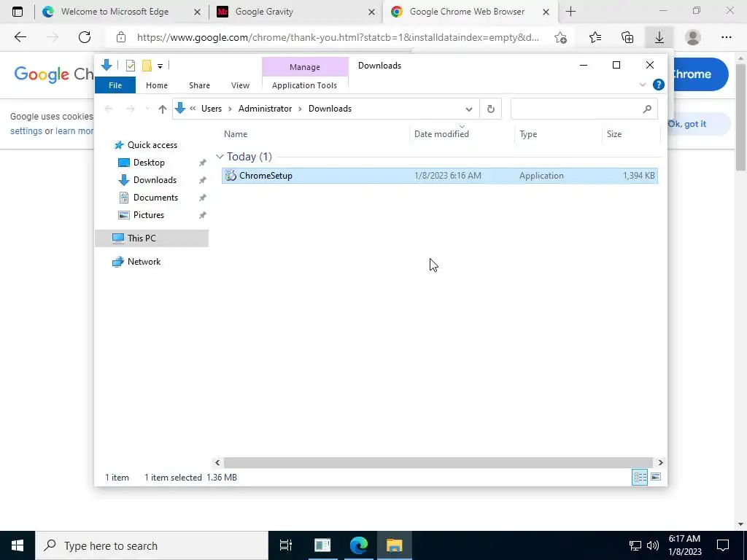Expand the Explorer ribbon chevron
This screenshot has width=747, height=560.
(642, 85)
